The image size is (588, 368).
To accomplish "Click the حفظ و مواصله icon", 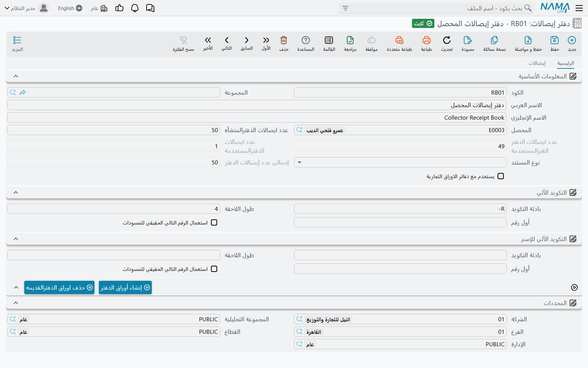I will [x=528, y=43].
